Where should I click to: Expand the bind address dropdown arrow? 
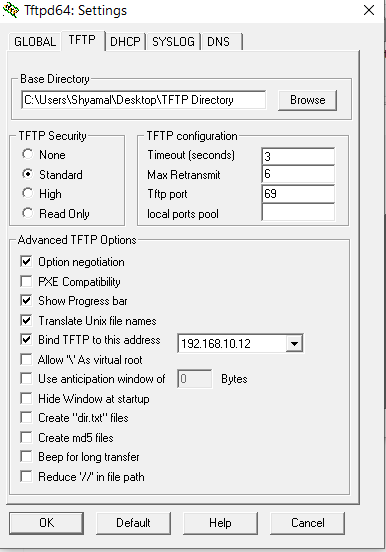[294, 343]
